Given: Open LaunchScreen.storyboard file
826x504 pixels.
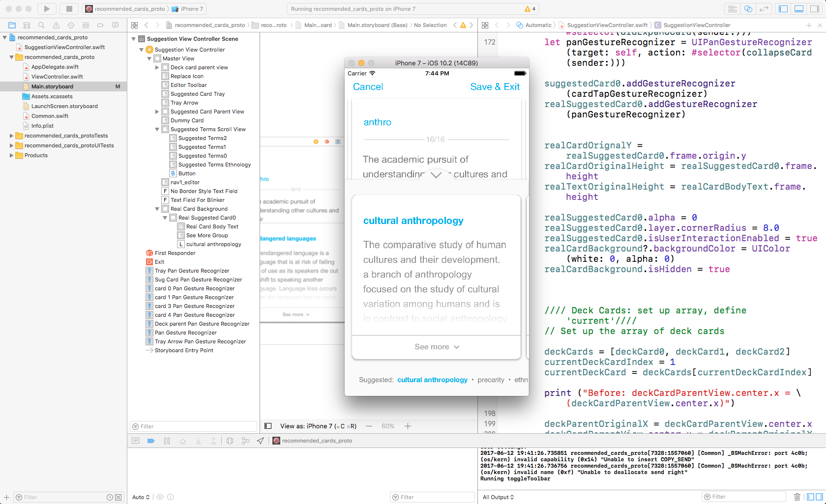Looking at the screenshot, I should [64, 106].
